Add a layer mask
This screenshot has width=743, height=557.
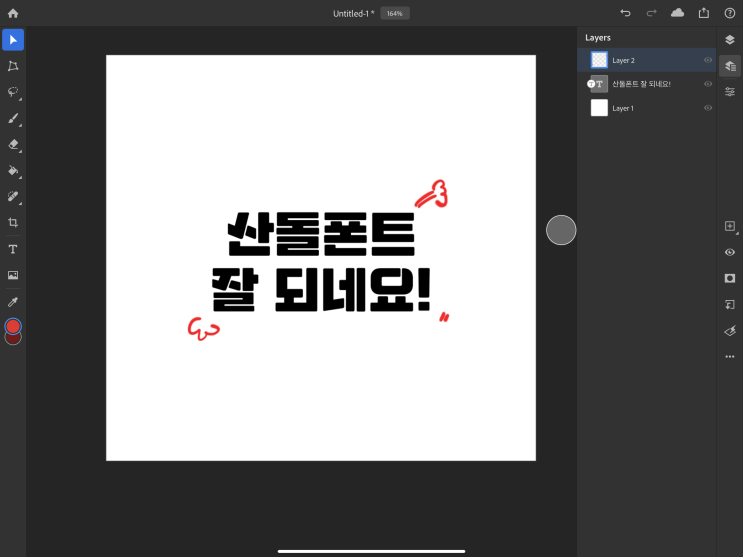pos(730,278)
